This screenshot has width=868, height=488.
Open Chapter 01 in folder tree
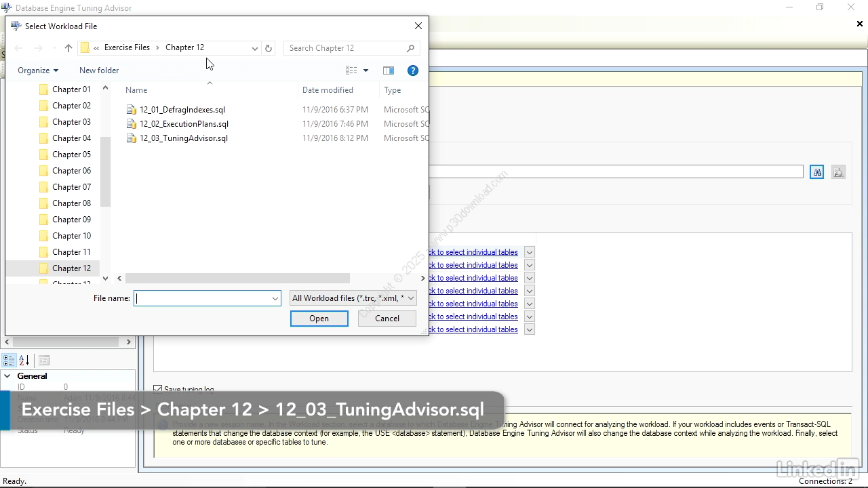pos(71,89)
